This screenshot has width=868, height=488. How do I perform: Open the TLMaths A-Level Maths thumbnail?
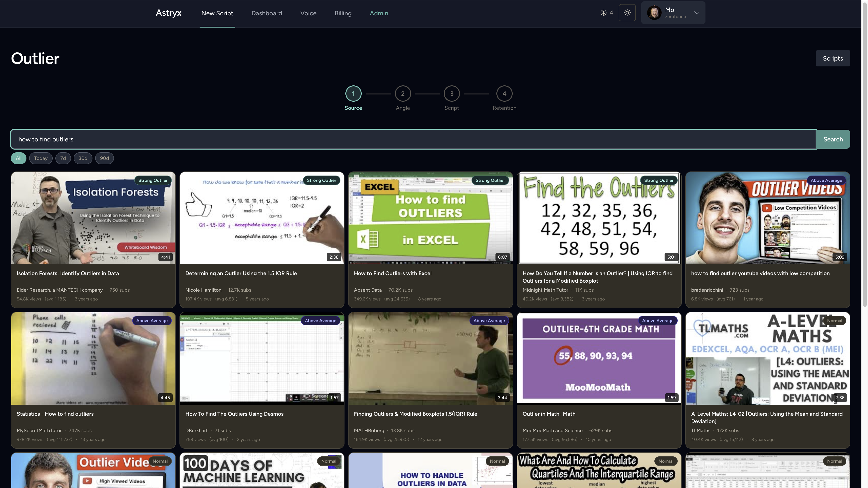point(768,358)
